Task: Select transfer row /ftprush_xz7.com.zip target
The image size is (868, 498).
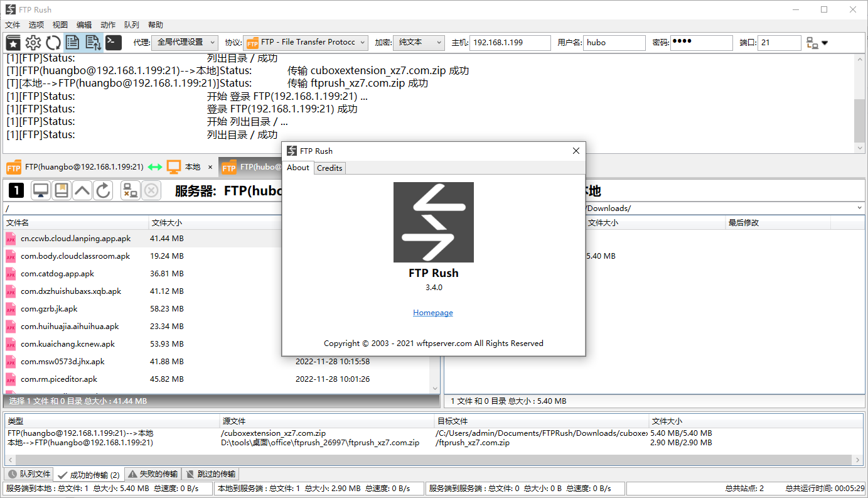Action: point(433,443)
